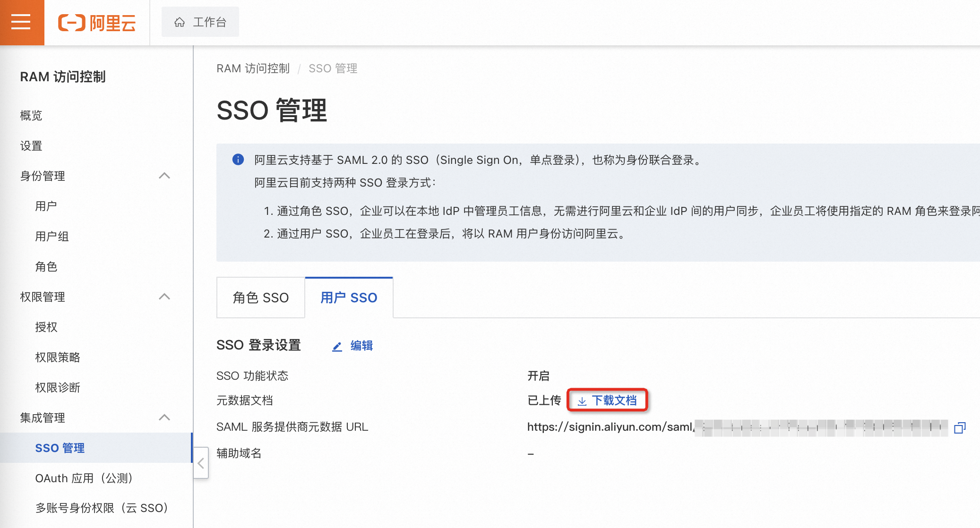Copy the SAML metadata URL
The height and width of the screenshot is (528, 980).
tap(960, 427)
